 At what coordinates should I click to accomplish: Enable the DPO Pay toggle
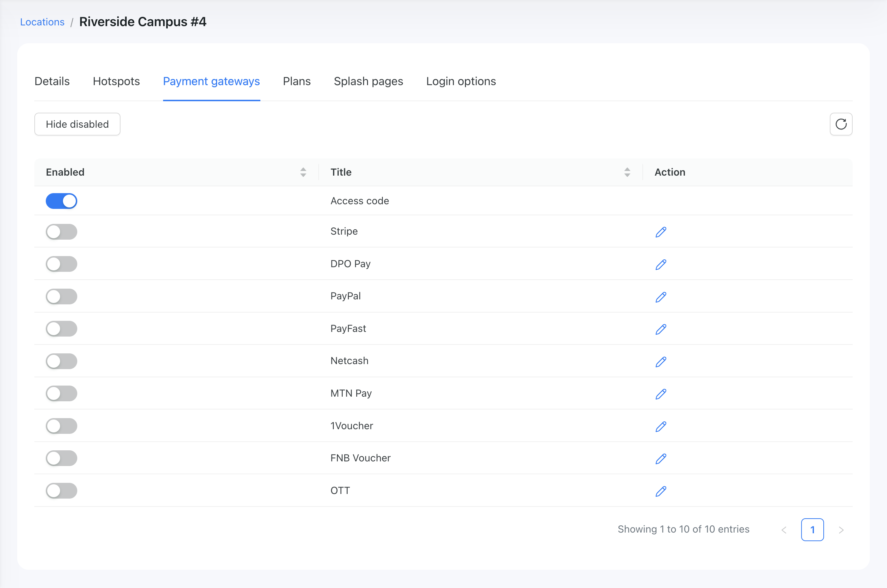tap(62, 264)
